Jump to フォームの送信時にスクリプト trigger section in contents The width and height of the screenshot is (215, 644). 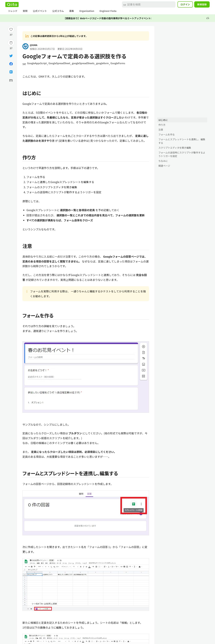coord(182,154)
